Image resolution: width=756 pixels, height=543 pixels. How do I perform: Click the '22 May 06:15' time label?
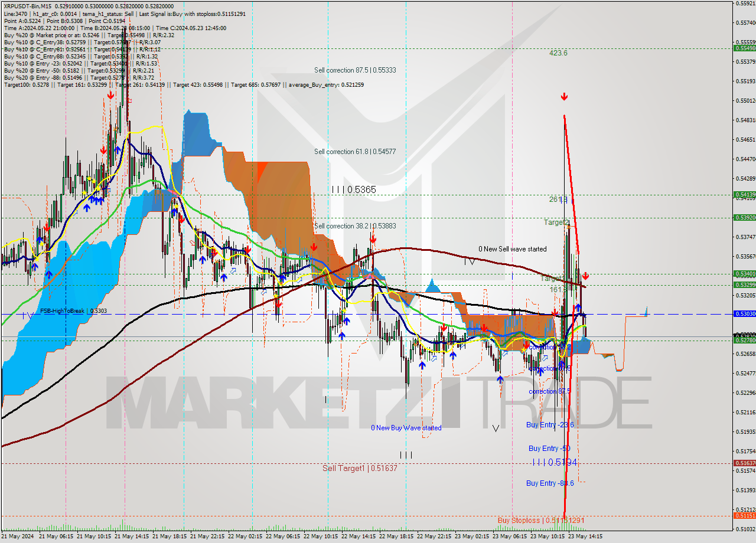click(283, 537)
